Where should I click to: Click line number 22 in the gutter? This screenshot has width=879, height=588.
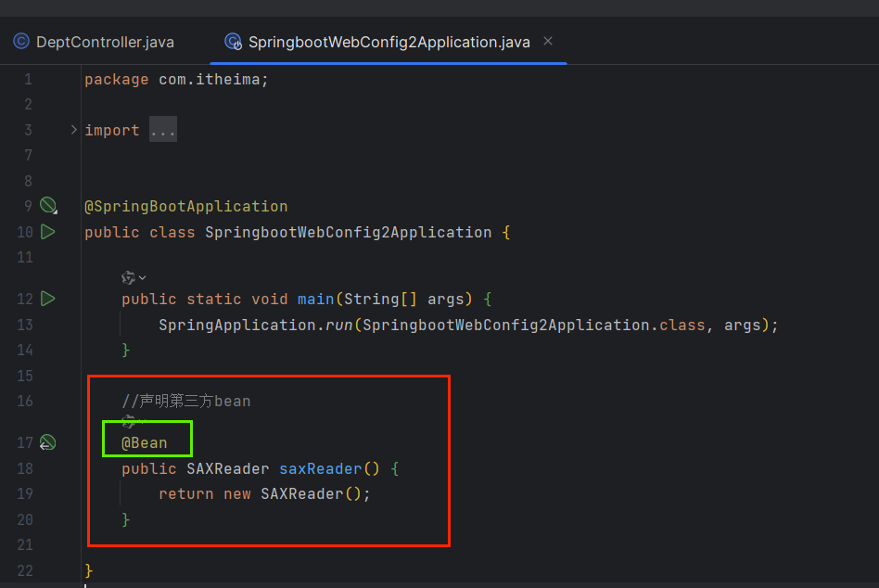click(x=25, y=570)
